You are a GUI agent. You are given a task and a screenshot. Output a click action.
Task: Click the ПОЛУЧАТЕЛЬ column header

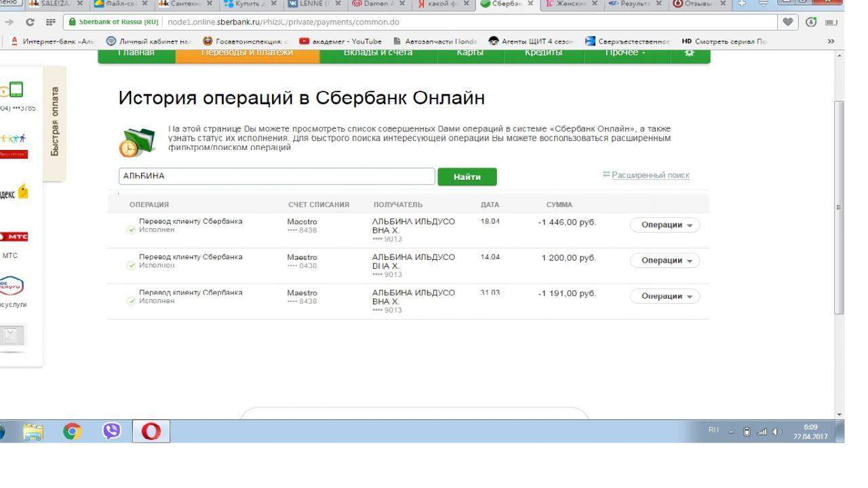pyautogui.click(x=398, y=204)
